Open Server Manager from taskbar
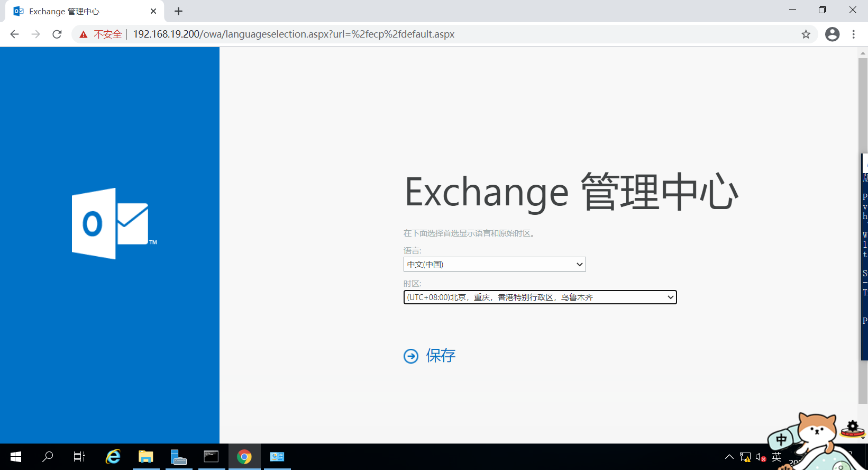The width and height of the screenshot is (868, 470). (x=179, y=457)
